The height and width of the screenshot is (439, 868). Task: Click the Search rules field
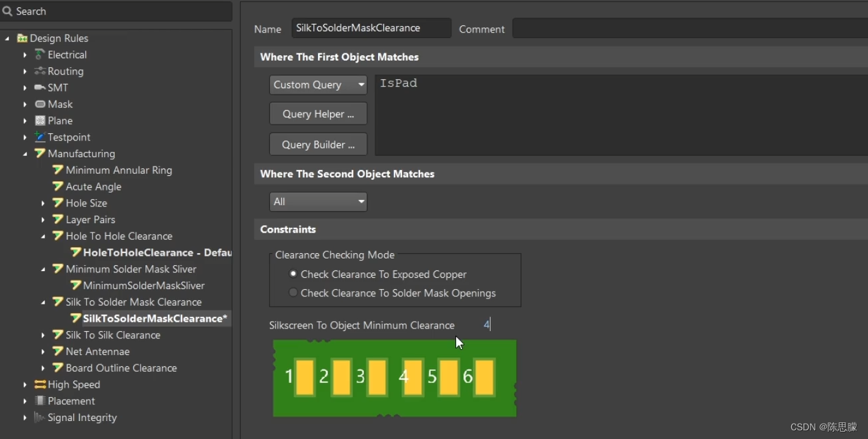(117, 11)
